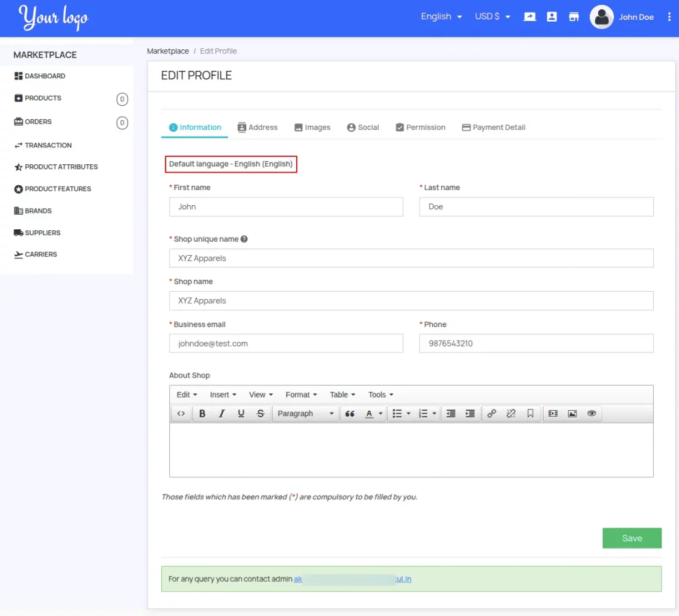
Task: Click the Marketplace breadcrumb link
Action: pos(168,51)
